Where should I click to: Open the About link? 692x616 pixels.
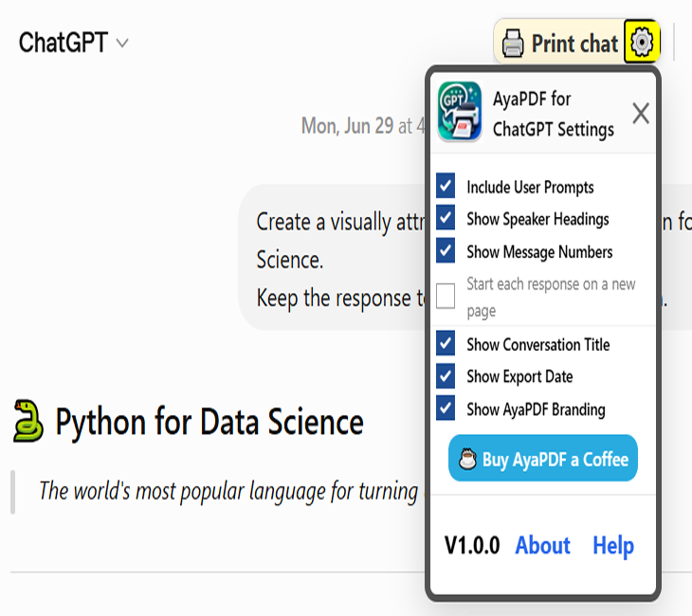pos(543,545)
